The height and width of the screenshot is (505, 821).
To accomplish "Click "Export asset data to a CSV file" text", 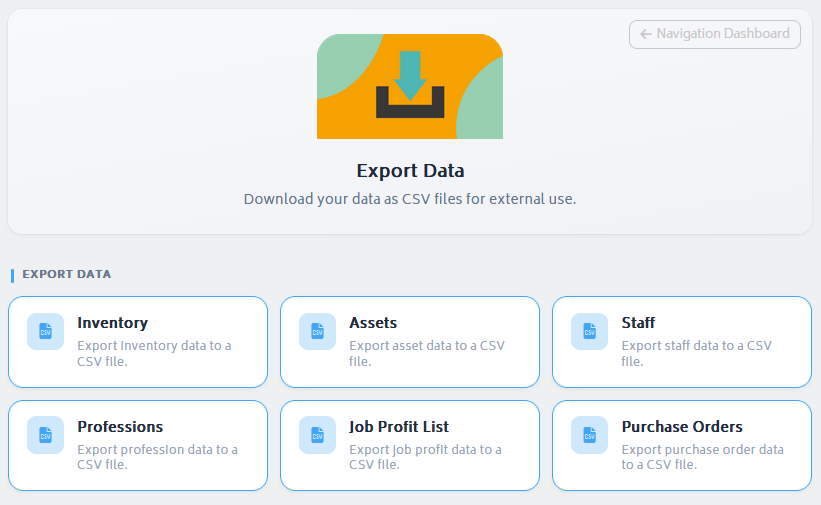I will [x=426, y=353].
